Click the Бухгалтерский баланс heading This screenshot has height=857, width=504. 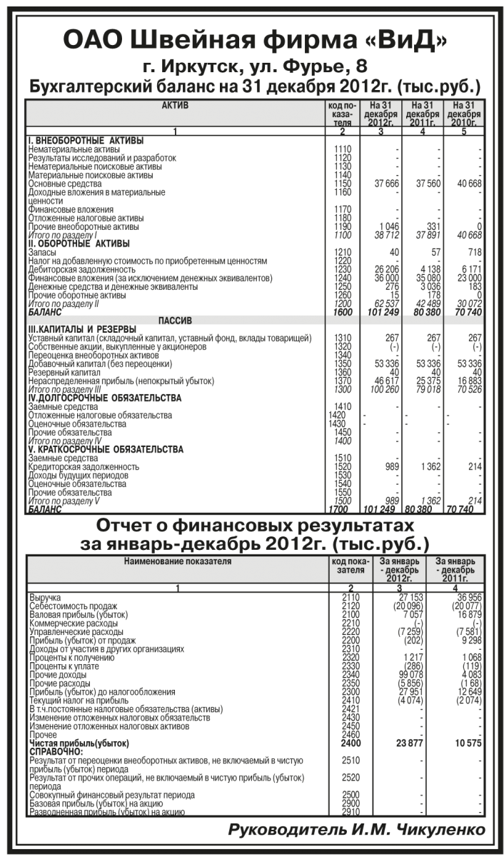point(254,87)
